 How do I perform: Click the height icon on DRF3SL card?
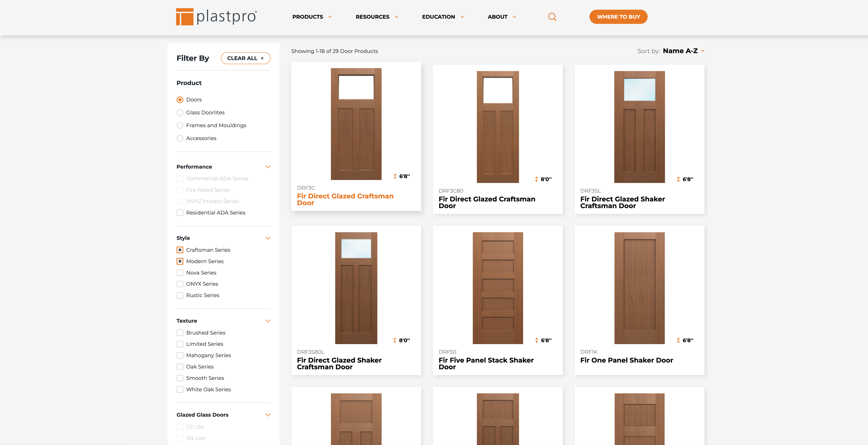tap(678, 179)
